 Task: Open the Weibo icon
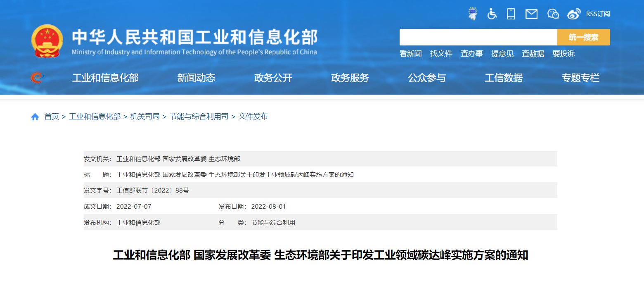(x=574, y=14)
